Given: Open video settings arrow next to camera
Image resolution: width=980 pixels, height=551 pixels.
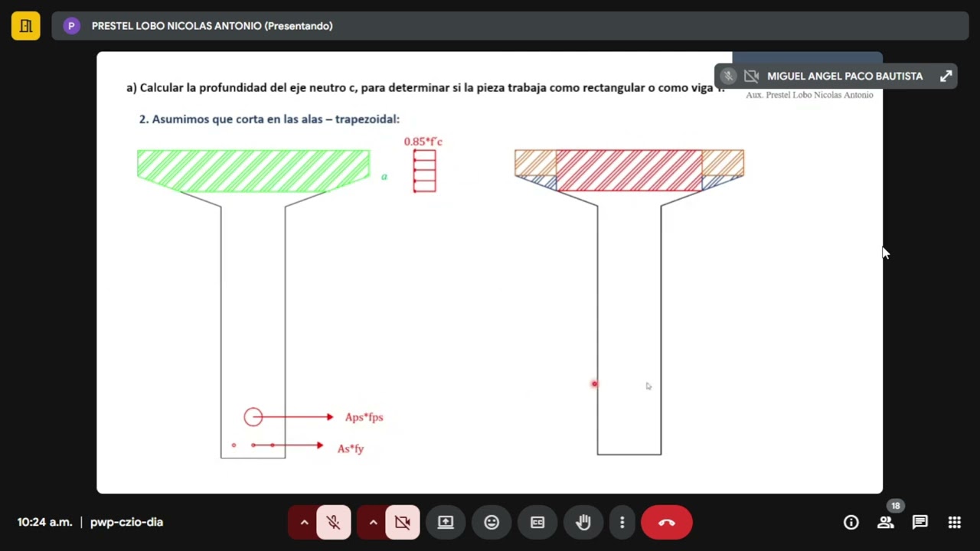Looking at the screenshot, I should click(373, 523).
